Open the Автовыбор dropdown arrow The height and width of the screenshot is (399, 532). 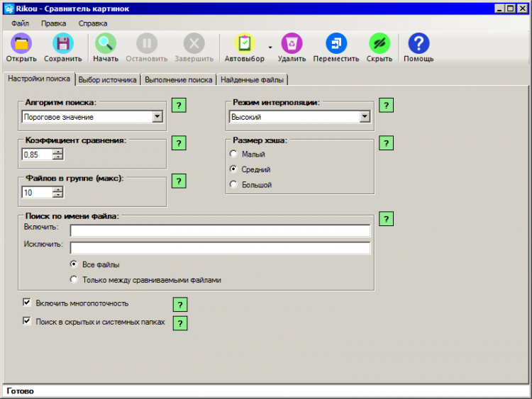tap(270, 47)
